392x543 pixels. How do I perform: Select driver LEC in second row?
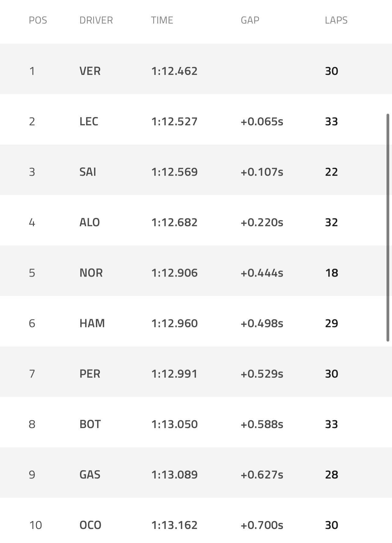coord(89,121)
